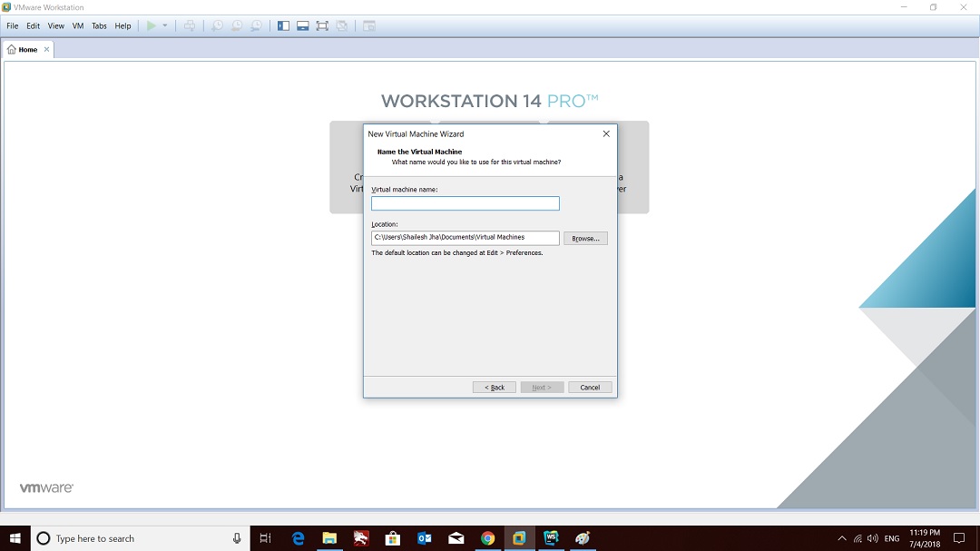Open the View menu

tap(56, 25)
